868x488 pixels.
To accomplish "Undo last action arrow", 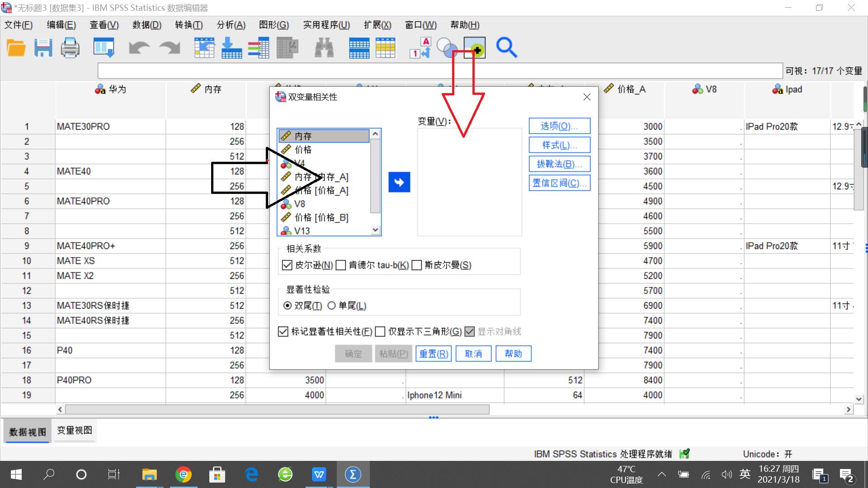I will pyautogui.click(x=139, y=48).
